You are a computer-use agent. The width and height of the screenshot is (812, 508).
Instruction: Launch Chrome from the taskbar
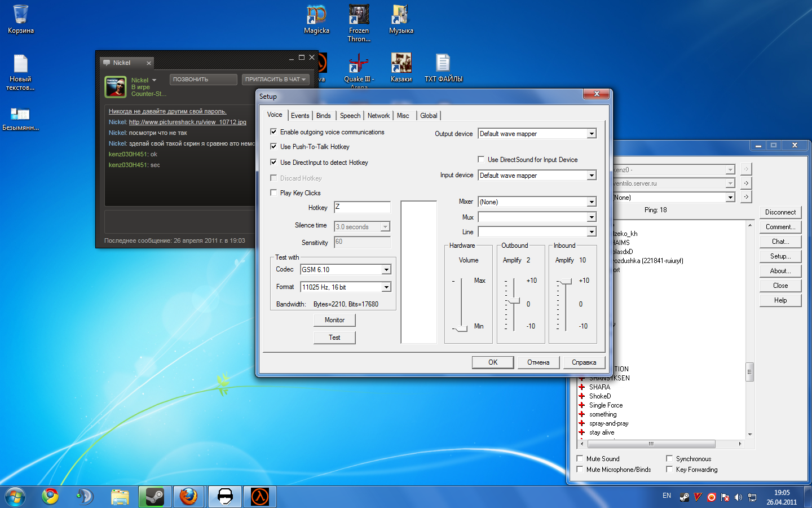click(x=50, y=497)
